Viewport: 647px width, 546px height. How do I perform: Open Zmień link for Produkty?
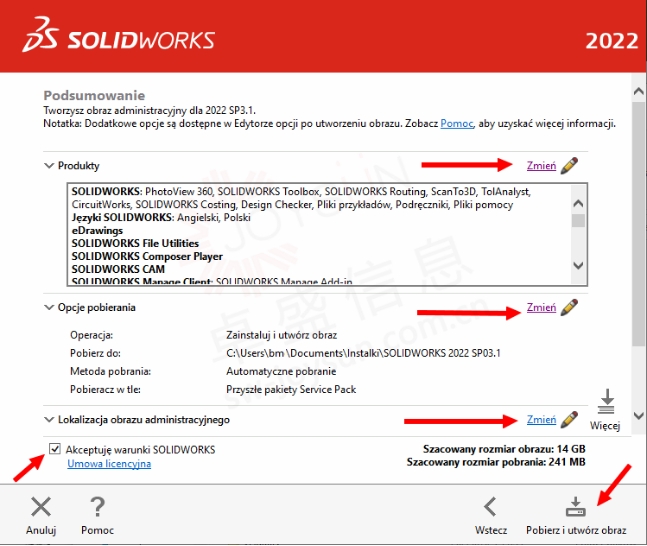coord(541,166)
